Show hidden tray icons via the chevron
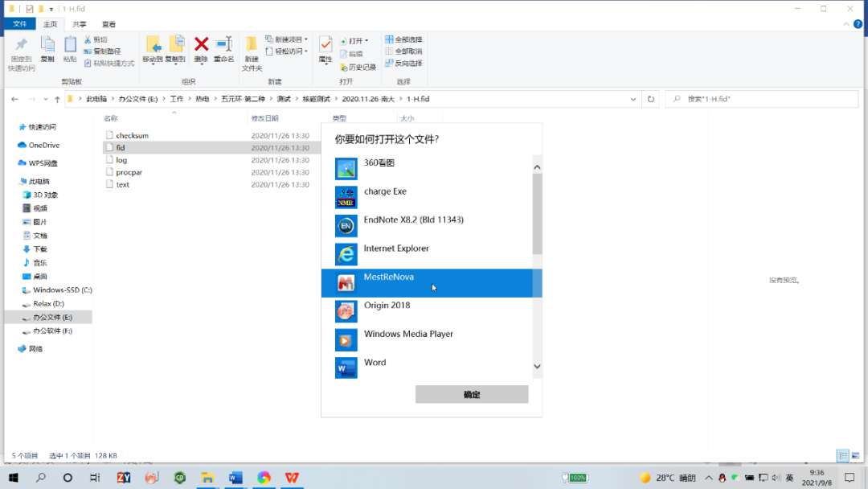868x489 pixels. point(709,478)
